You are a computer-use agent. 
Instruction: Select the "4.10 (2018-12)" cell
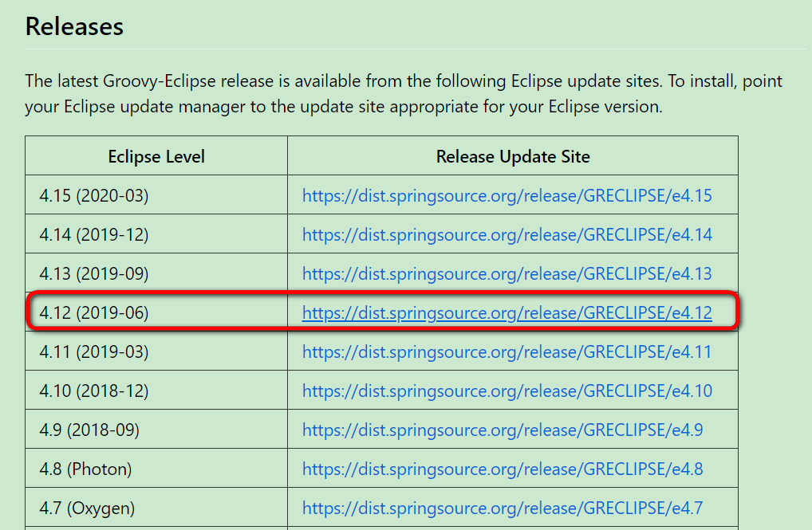pyautogui.click(x=156, y=390)
